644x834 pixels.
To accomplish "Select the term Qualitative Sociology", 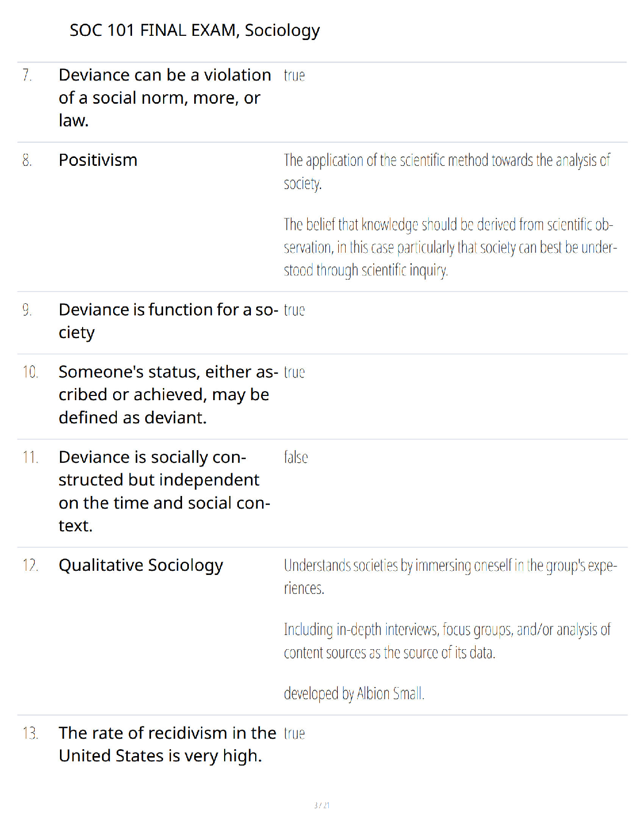I will pos(141,565).
